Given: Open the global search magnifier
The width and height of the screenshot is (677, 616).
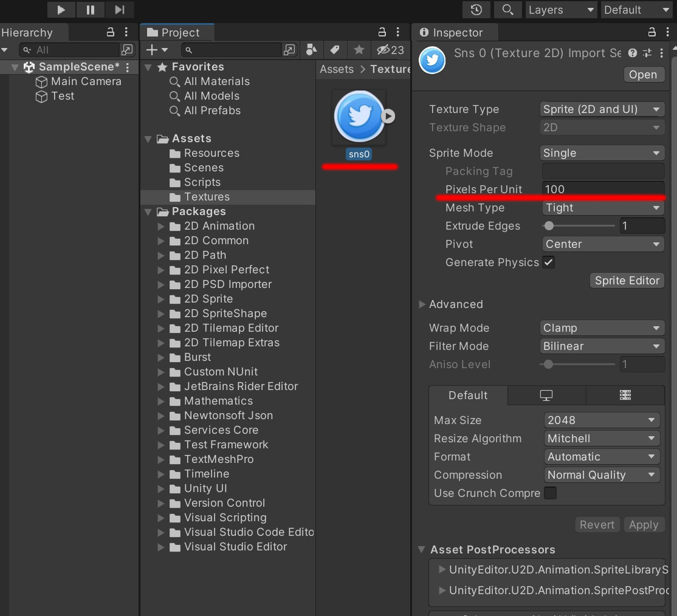Looking at the screenshot, I should pos(508,10).
